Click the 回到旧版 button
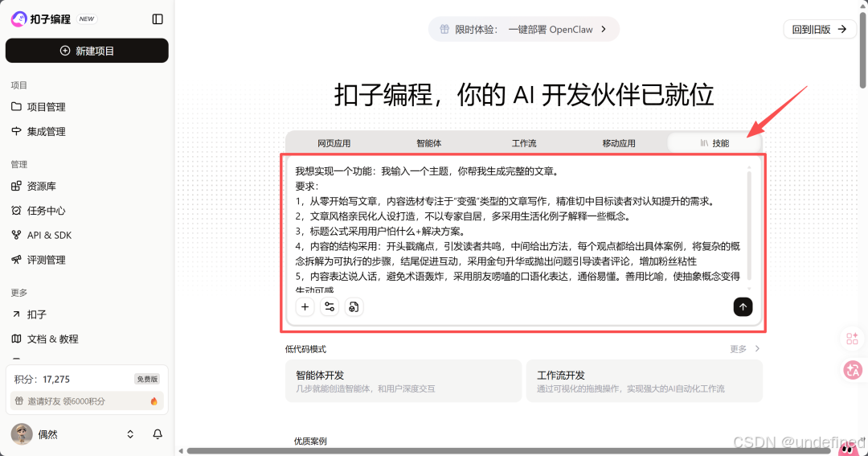868x456 pixels. [x=819, y=30]
